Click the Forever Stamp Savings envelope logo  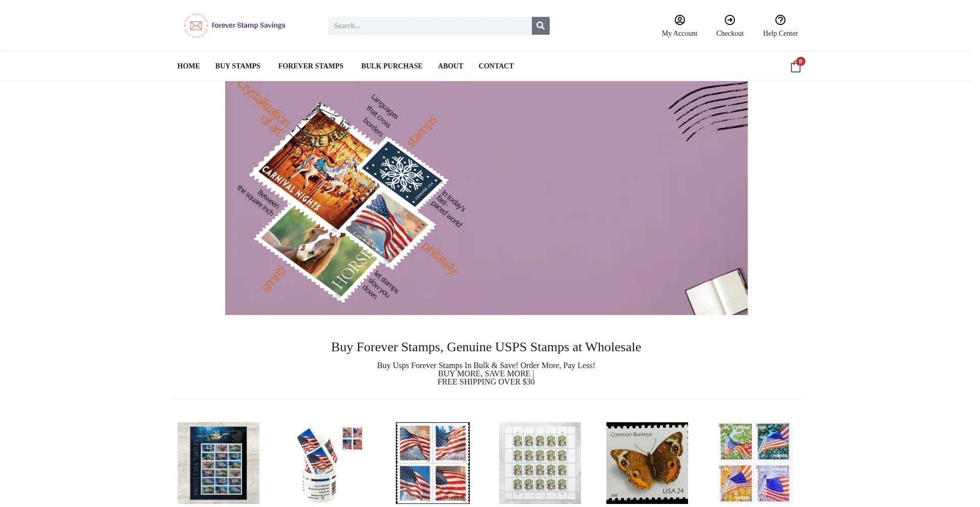point(196,26)
